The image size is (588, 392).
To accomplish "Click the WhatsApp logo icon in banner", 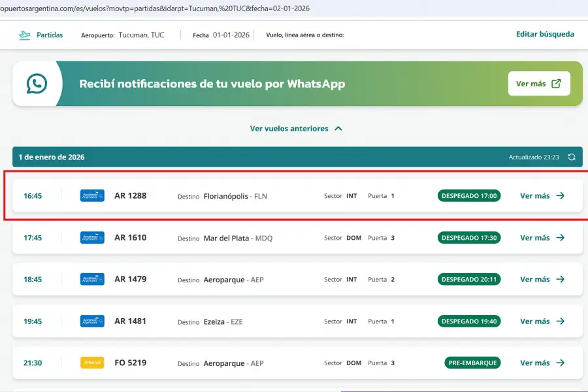I will pyautogui.click(x=37, y=84).
